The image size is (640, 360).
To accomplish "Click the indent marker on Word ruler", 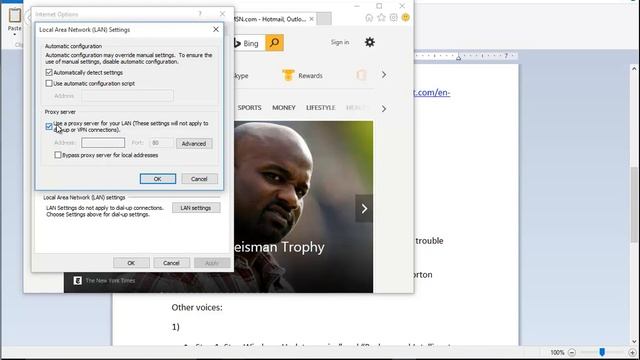I will 458,57.
